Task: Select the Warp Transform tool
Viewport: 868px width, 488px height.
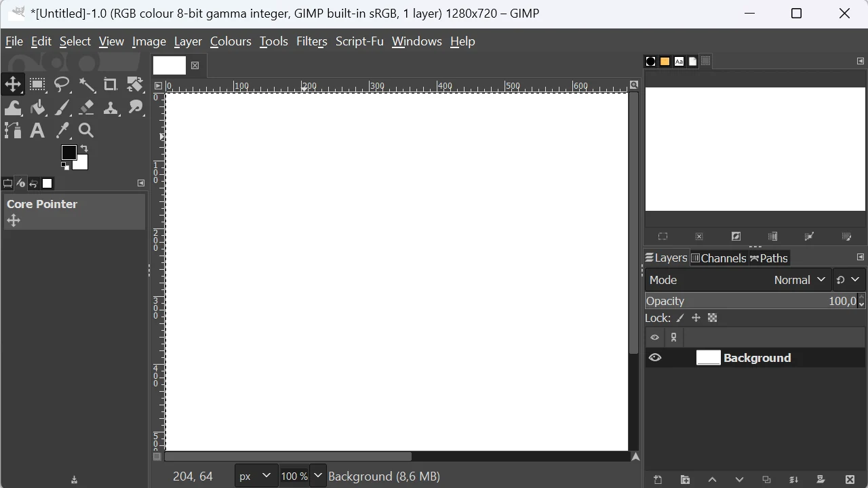Action: coord(13,108)
